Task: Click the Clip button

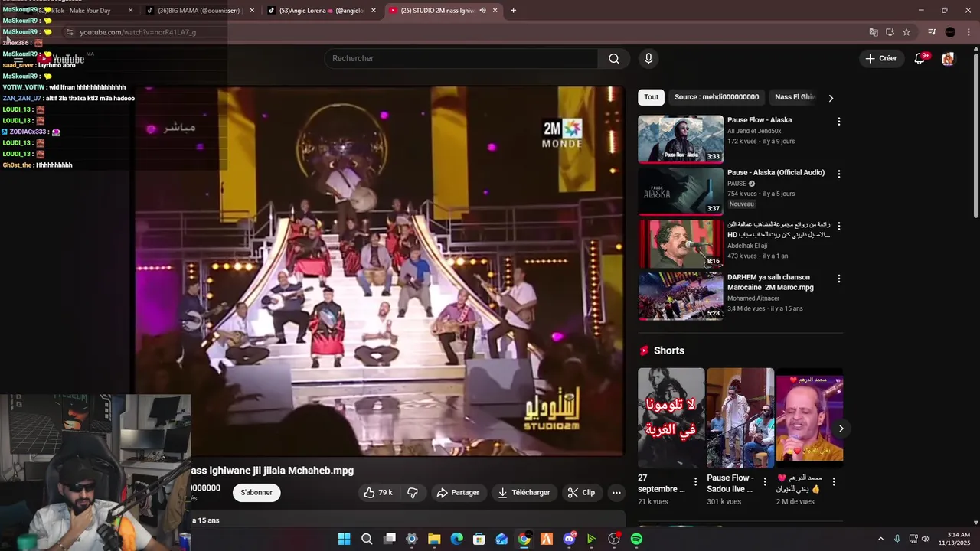Action: coord(581,493)
